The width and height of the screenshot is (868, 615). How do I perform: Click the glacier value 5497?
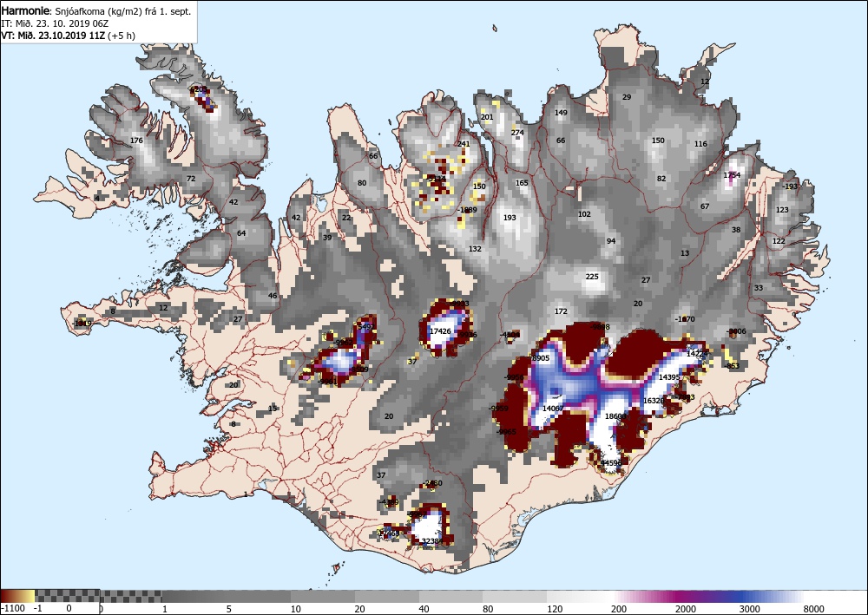[366, 327]
